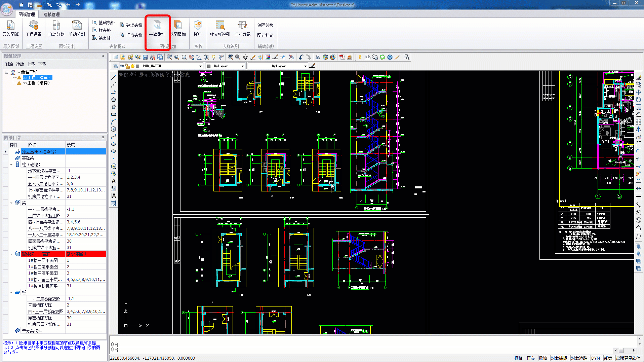The width and height of the screenshot is (644, 362).
Task: Click the undo arrow in CAD toolbar
Action: pos(301,57)
